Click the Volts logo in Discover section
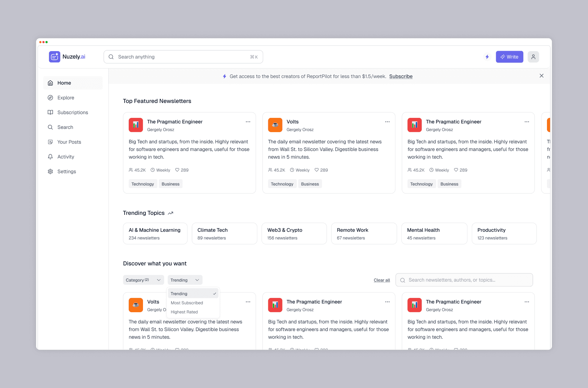This screenshot has width=588, height=388. (x=136, y=305)
